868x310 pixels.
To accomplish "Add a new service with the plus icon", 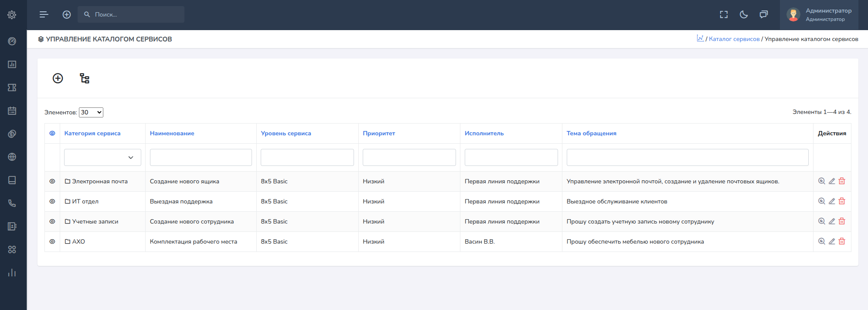I will tap(58, 78).
